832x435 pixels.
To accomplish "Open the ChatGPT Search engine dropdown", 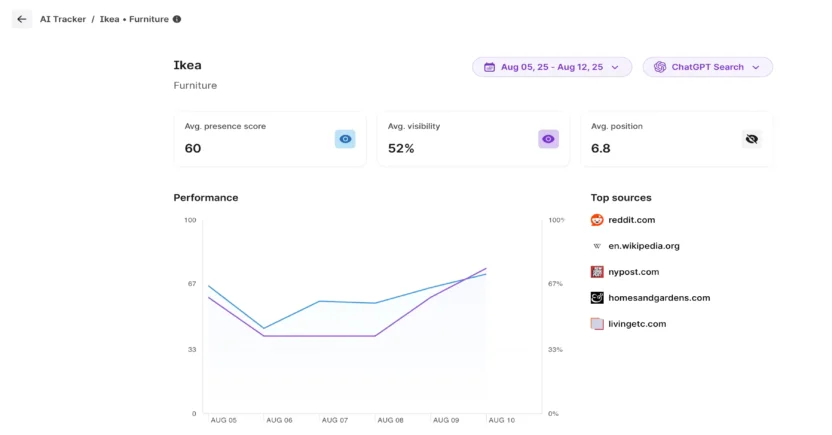I will point(707,67).
